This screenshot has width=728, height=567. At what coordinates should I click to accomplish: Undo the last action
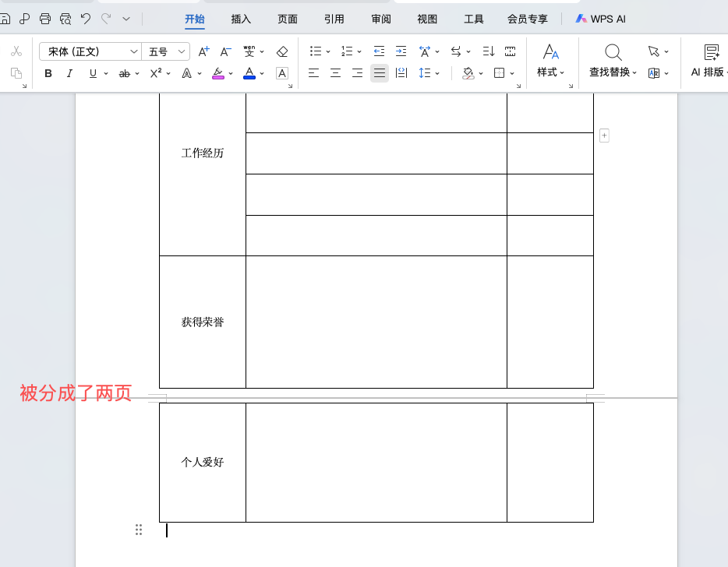tap(86, 19)
